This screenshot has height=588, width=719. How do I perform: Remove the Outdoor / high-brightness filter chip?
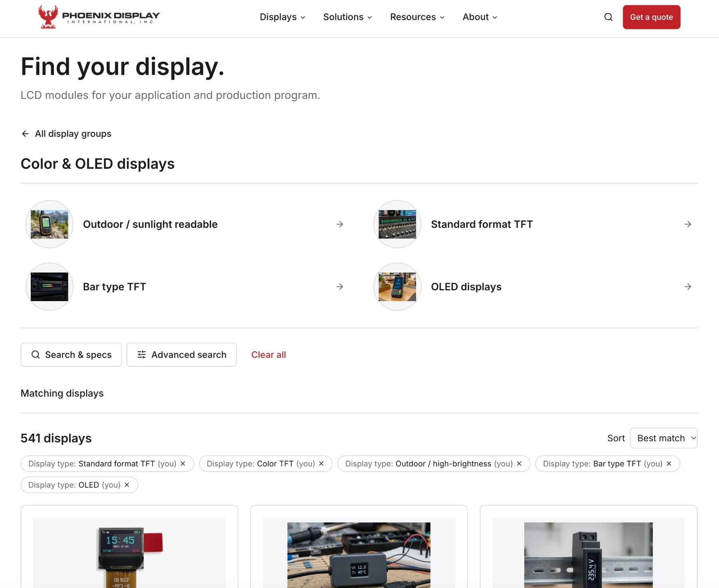tap(519, 464)
